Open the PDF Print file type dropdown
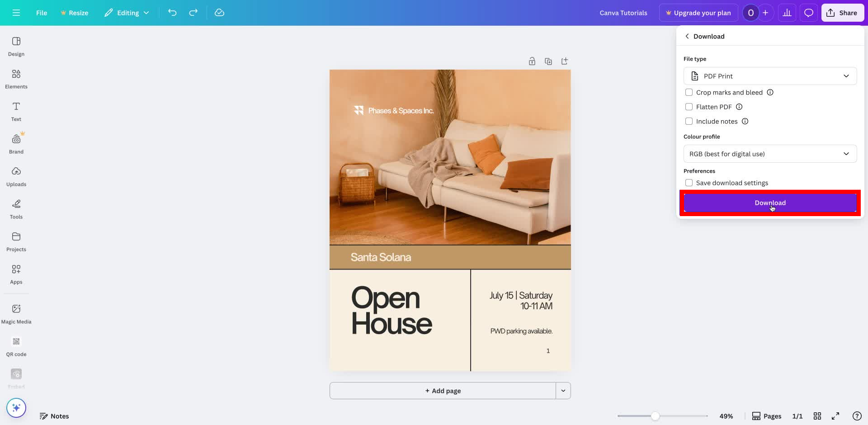868x425 pixels. [x=770, y=76]
